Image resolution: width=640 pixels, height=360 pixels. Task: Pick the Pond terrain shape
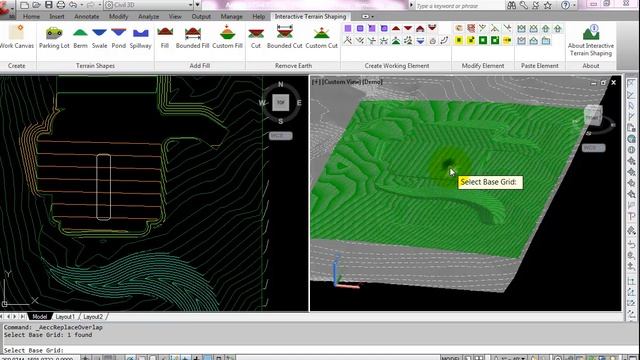[x=118, y=37]
